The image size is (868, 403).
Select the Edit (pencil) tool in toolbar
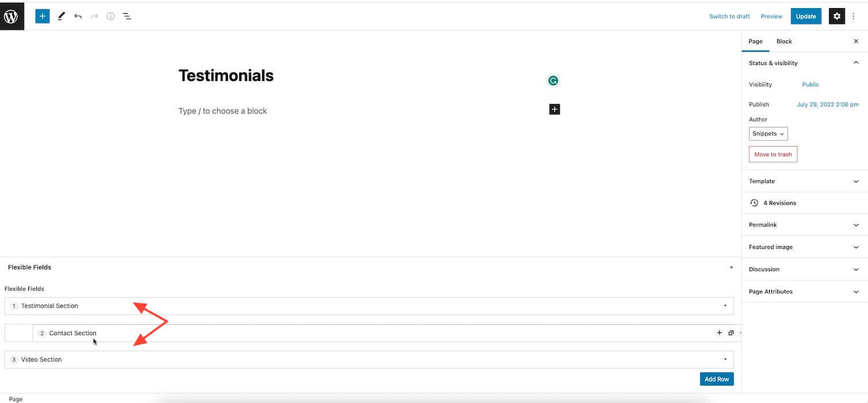[61, 16]
